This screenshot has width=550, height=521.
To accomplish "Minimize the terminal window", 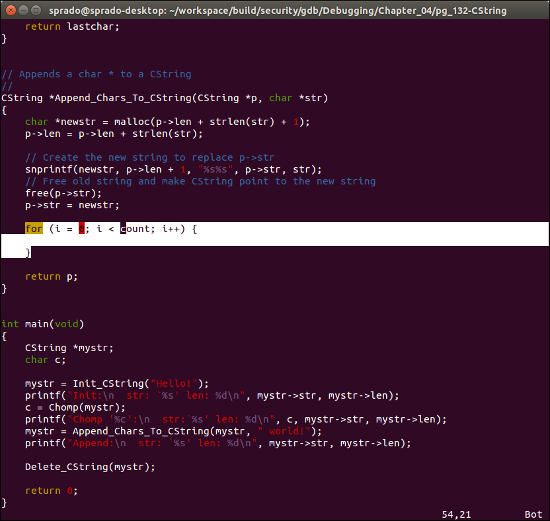I will (x=24, y=10).
